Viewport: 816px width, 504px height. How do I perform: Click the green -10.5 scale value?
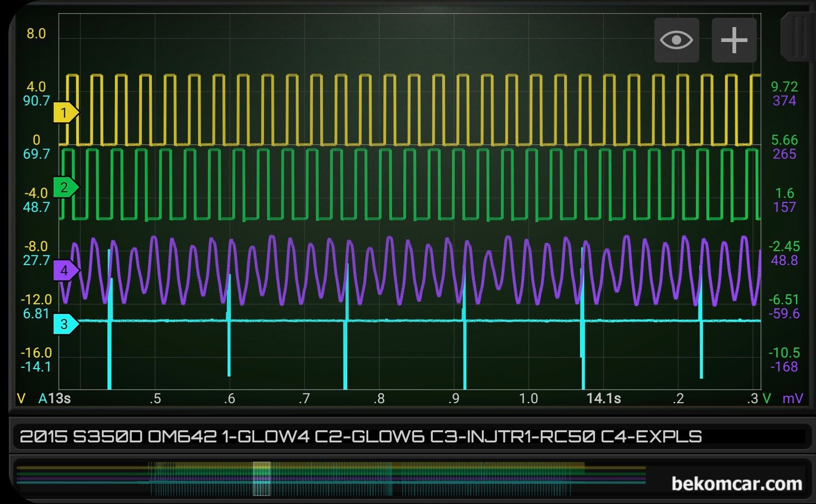click(784, 353)
